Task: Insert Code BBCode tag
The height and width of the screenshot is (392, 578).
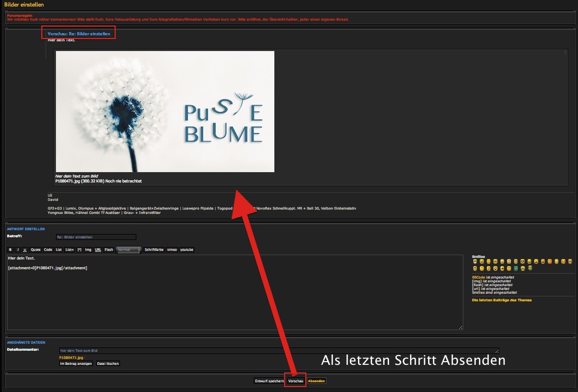Action: coord(48,250)
